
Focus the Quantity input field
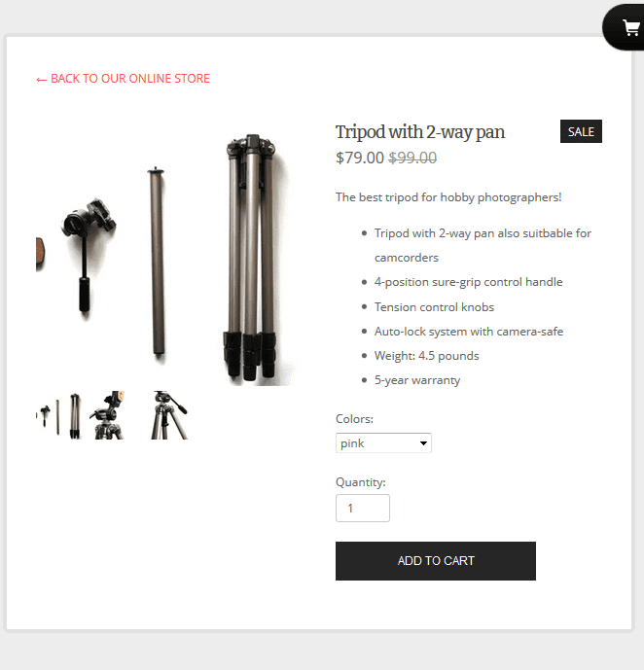click(x=363, y=508)
